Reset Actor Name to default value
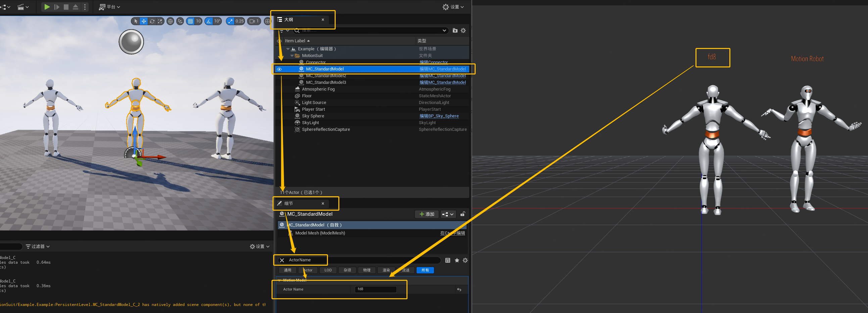This screenshot has width=868, height=313. pos(459,290)
